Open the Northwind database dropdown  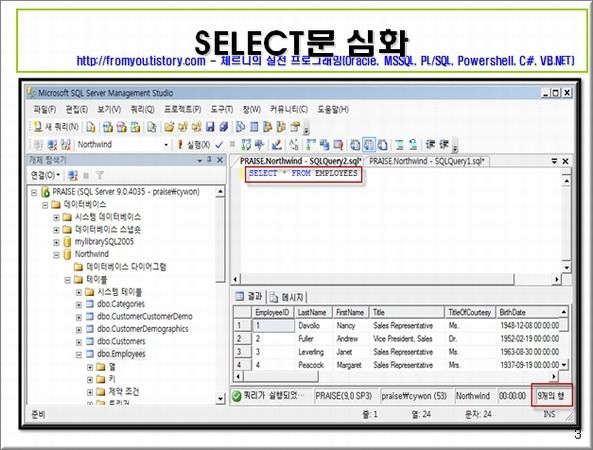tap(166, 145)
